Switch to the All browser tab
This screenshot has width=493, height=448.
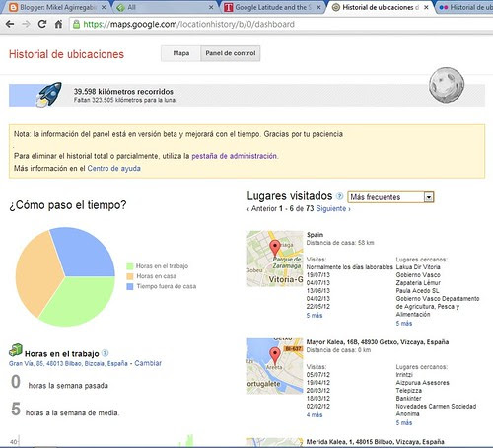pyautogui.click(x=165, y=7)
